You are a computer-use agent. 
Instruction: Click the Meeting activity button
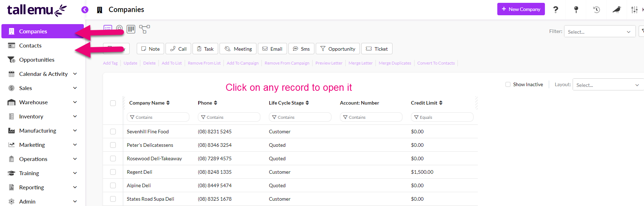(238, 49)
